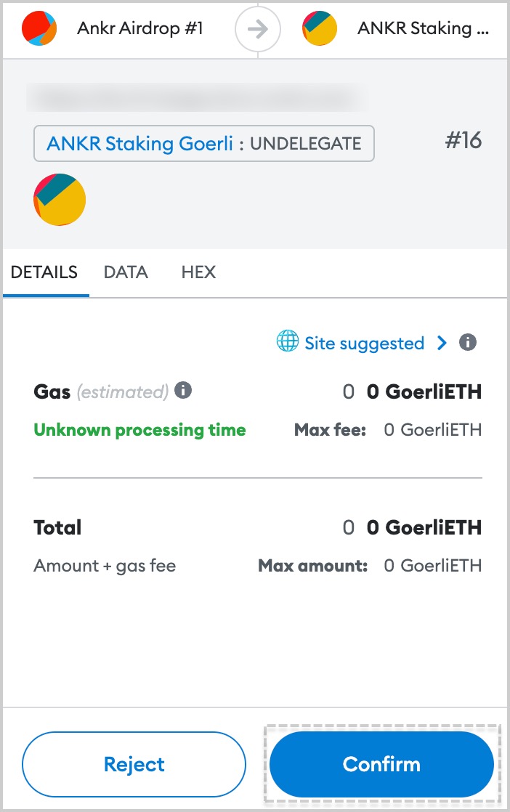
Task: Click the info icon beside Gas estimated
Action: tap(183, 389)
